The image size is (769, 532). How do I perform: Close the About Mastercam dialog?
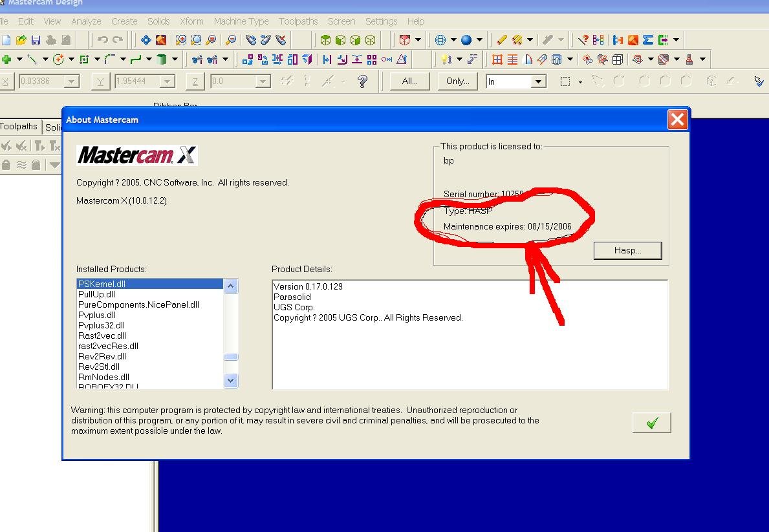pyautogui.click(x=677, y=120)
